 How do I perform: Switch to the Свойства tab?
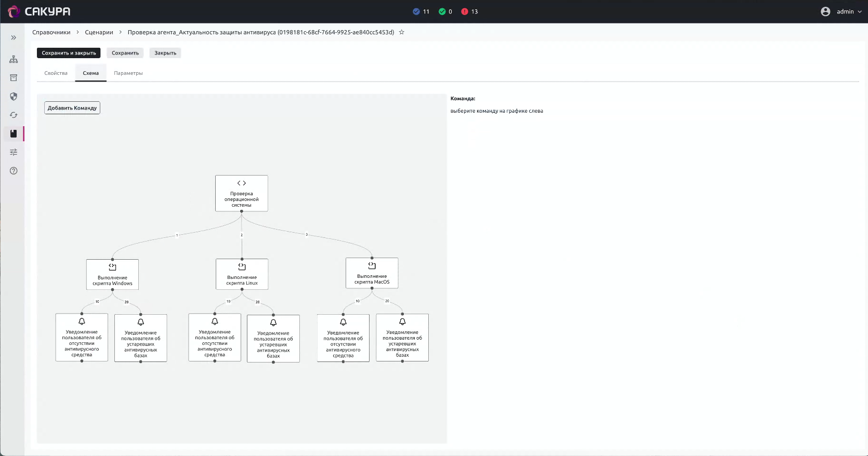(x=56, y=73)
